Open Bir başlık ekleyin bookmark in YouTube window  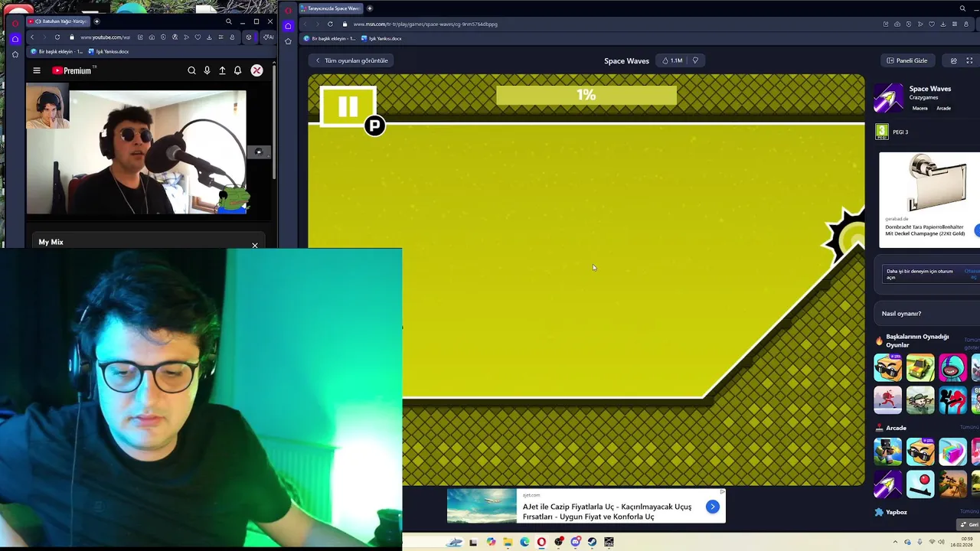[x=57, y=51]
